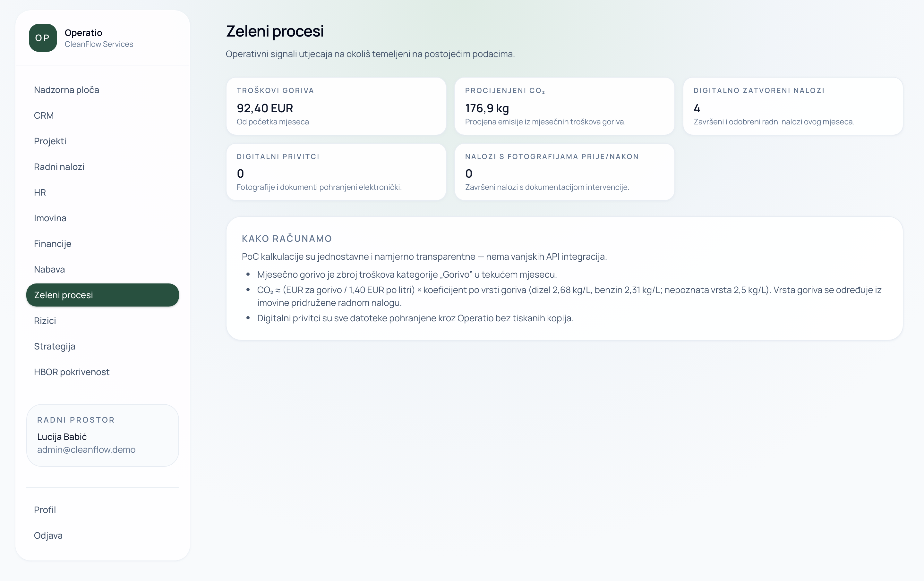Go to Strategija
This screenshot has height=581, width=924.
(102, 346)
